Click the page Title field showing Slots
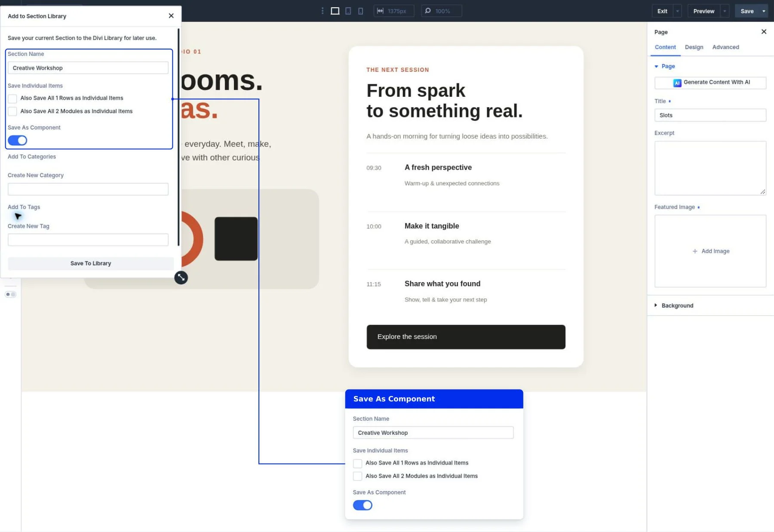 710,115
